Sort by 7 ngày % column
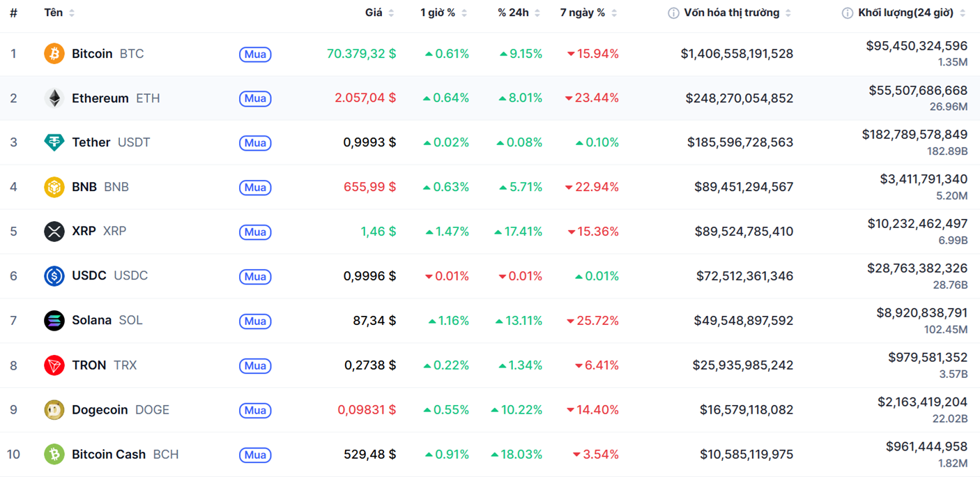Image resolution: width=980 pixels, height=477 pixels. coord(583,13)
